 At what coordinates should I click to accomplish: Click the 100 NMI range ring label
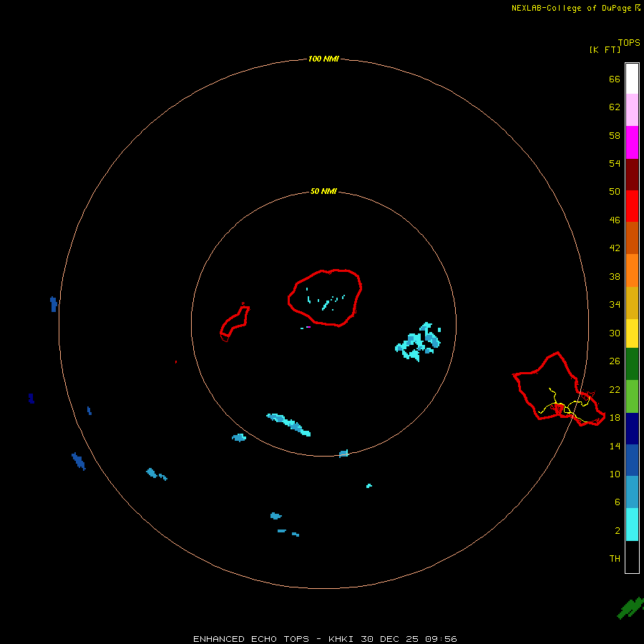(323, 59)
